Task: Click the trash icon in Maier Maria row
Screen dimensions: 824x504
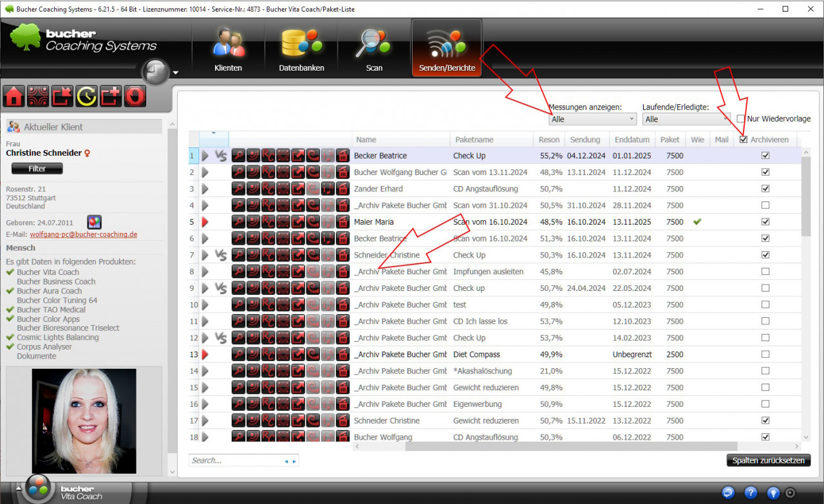Action: tap(343, 222)
